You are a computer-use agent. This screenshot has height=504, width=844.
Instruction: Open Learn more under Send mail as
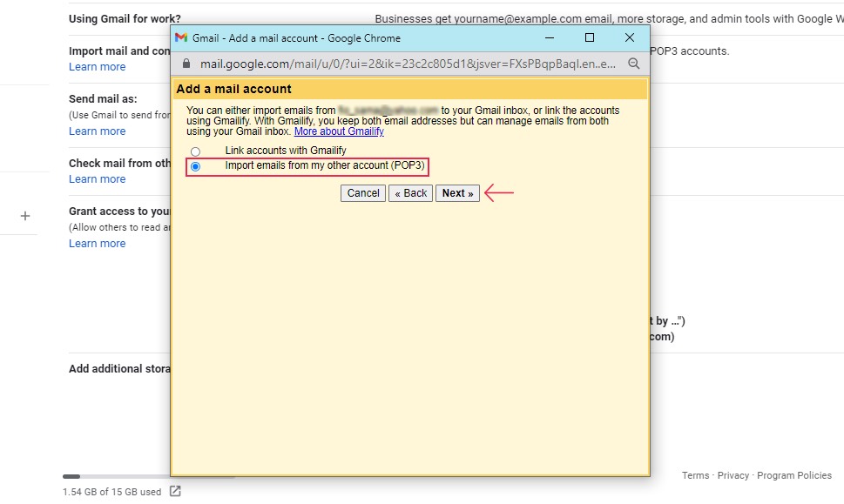tap(97, 131)
